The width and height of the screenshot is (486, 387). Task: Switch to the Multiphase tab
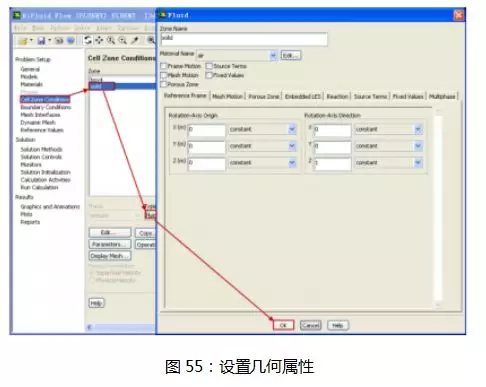[x=442, y=96]
